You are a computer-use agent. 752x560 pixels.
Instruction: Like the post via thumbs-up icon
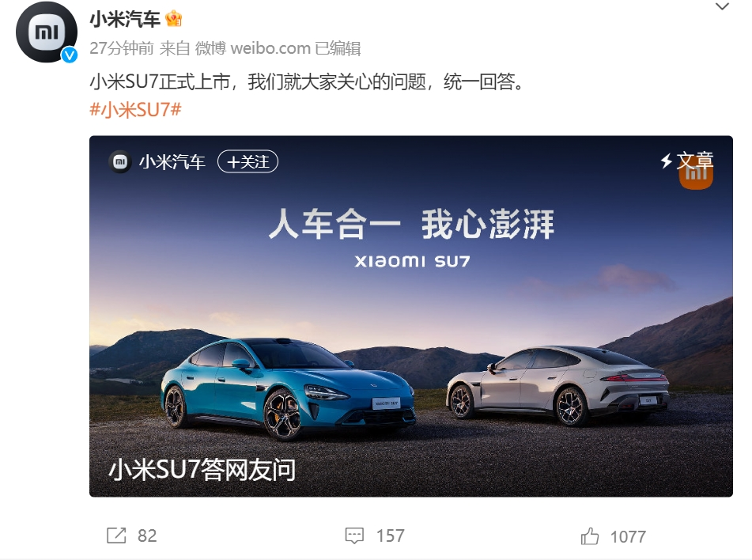pyautogui.click(x=590, y=536)
